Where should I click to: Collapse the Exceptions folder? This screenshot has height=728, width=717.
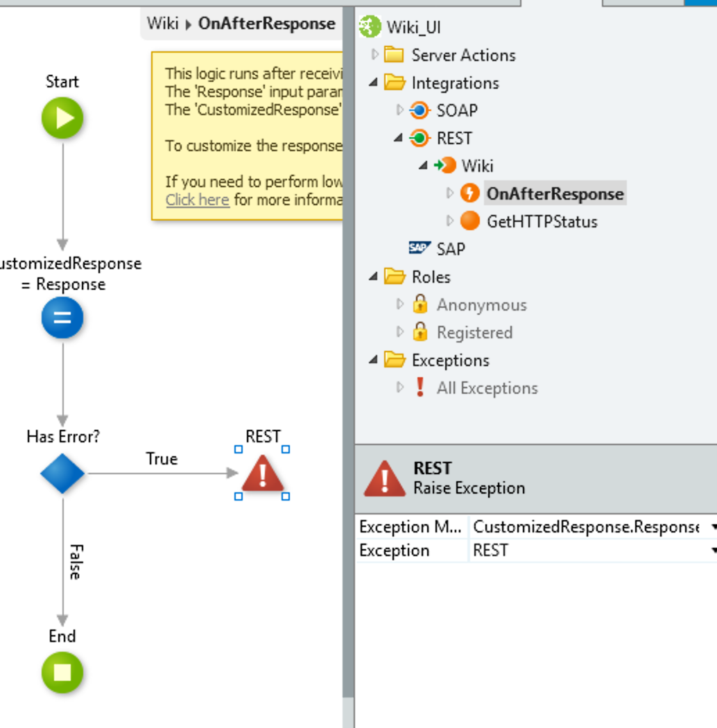(373, 360)
